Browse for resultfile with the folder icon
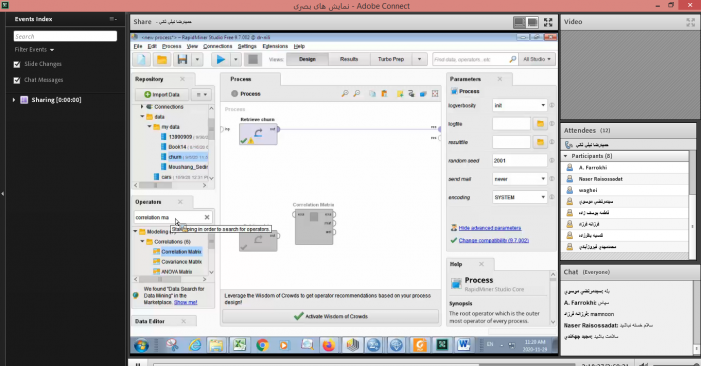 point(540,142)
